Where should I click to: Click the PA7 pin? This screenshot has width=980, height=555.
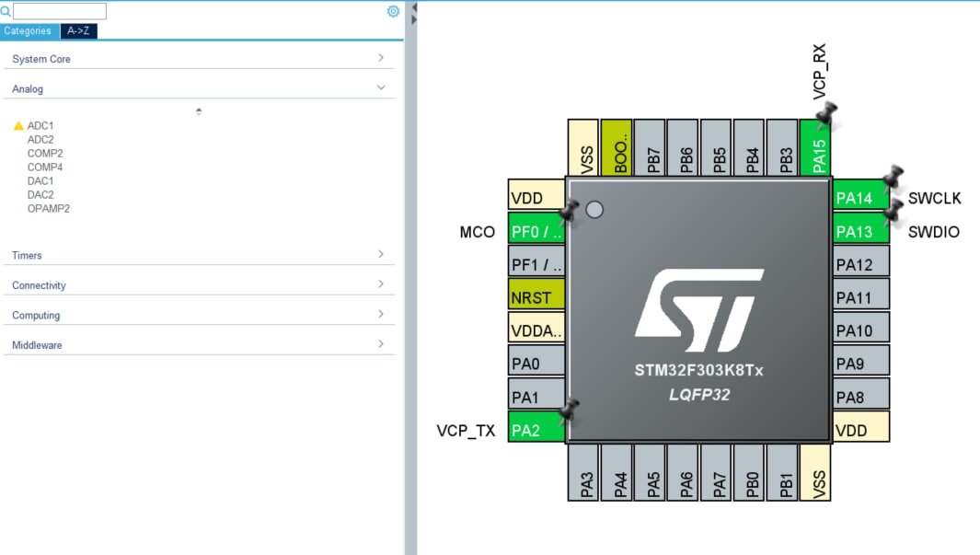click(716, 472)
